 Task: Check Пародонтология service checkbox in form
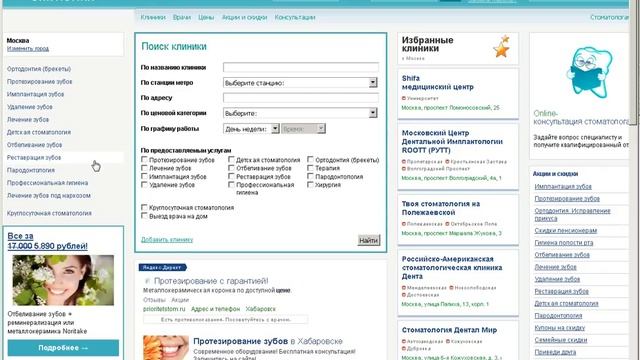pos(310,176)
